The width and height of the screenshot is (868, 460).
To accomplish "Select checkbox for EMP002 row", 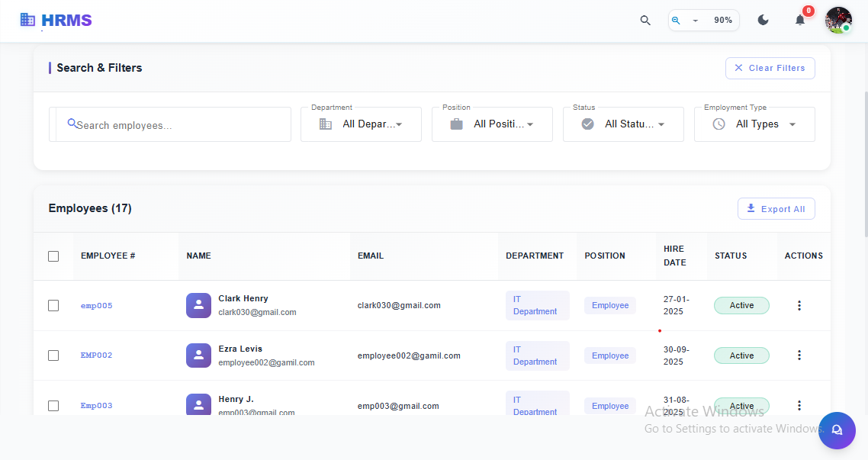I will click(x=53, y=355).
